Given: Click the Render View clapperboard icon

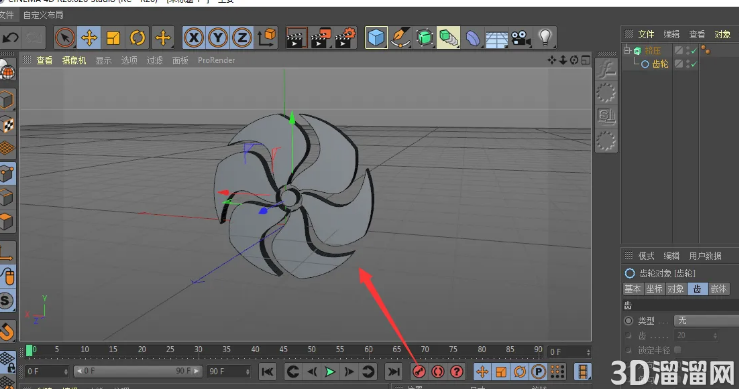Looking at the screenshot, I should tap(296, 38).
